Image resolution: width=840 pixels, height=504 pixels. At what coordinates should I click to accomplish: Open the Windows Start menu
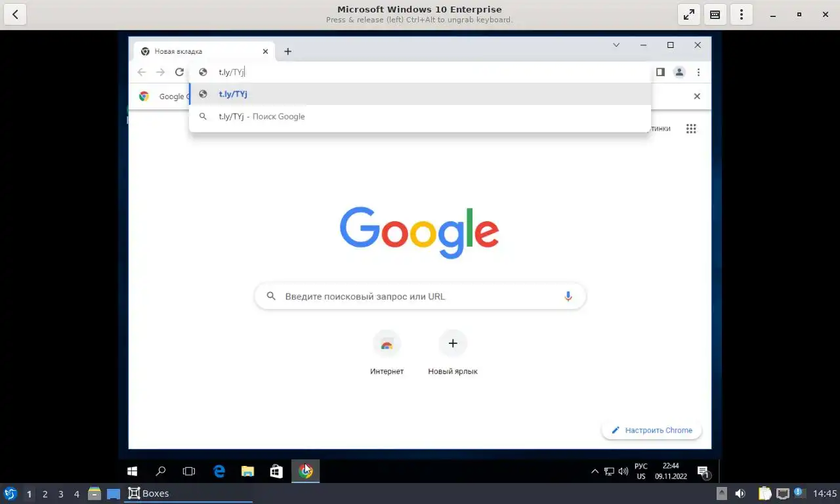pyautogui.click(x=132, y=471)
